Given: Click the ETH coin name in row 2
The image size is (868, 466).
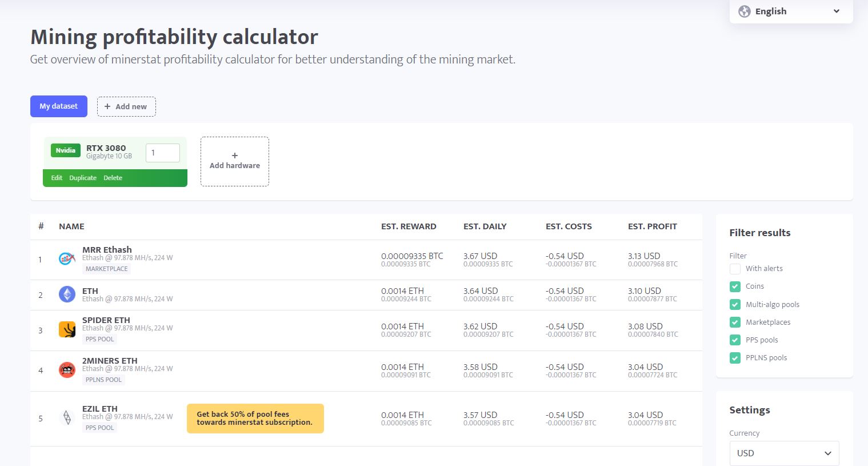Looking at the screenshot, I should tap(90, 291).
